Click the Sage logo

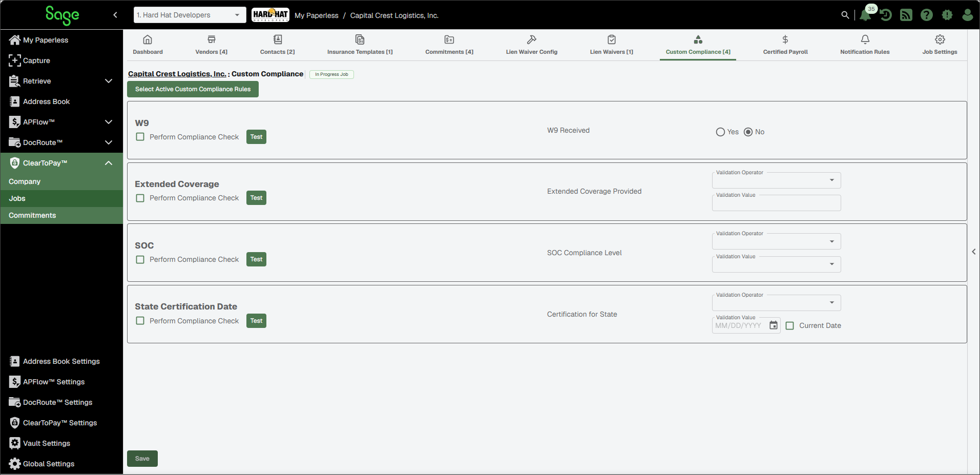62,15
